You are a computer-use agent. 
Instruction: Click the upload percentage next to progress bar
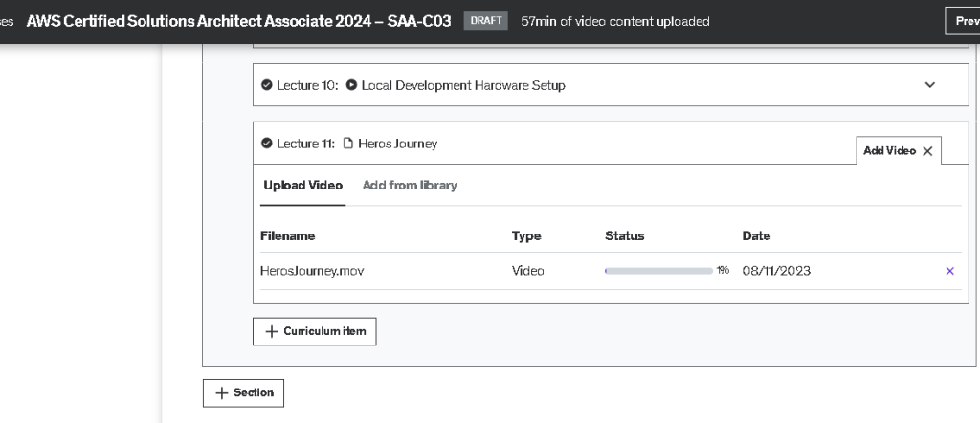723,270
